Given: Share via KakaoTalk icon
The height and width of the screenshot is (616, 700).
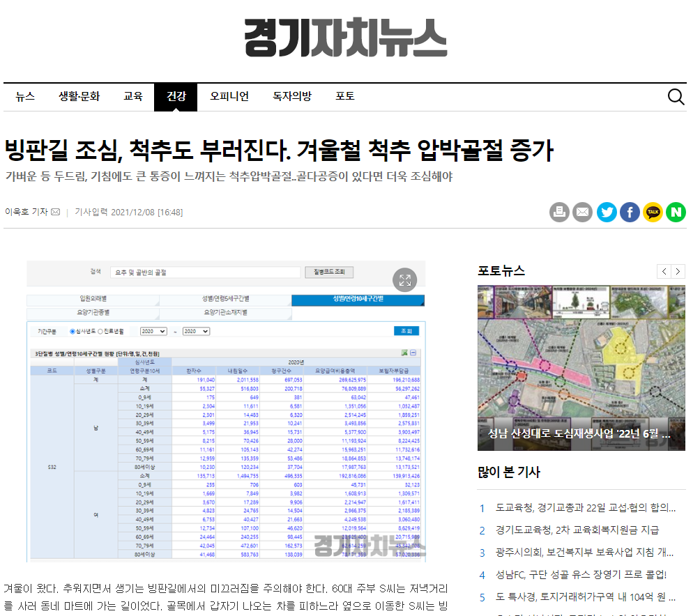Looking at the screenshot, I should click(x=653, y=212).
